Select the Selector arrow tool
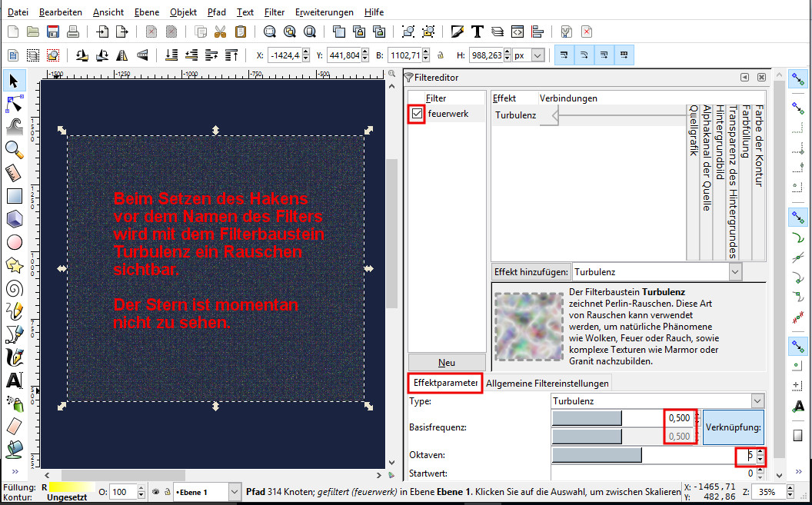The width and height of the screenshot is (812, 505). [x=14, y=81]
